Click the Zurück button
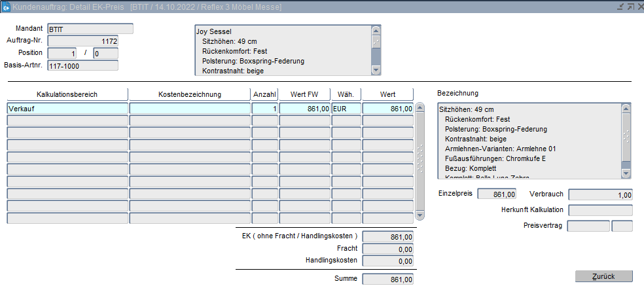Viewport: 644px width, 290px height. (603, 276)
